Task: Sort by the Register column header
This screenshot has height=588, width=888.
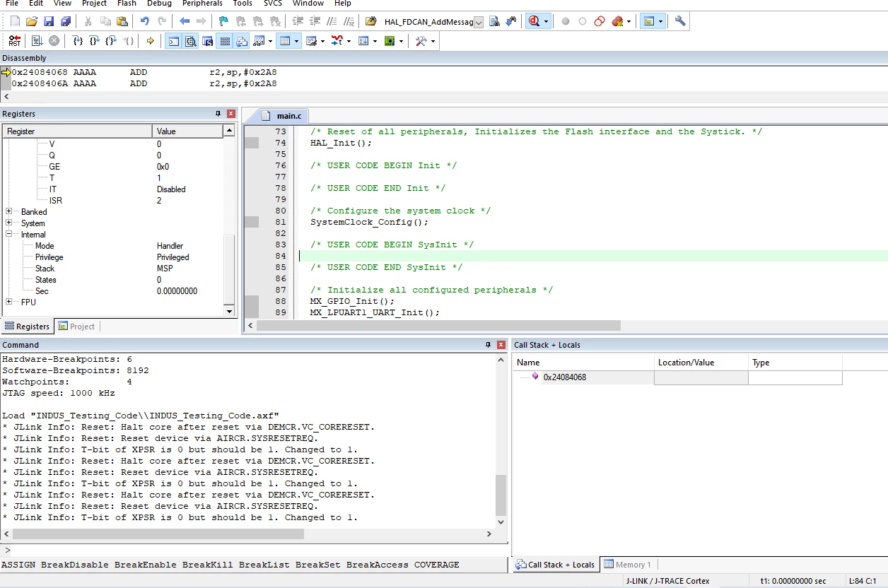Action: point(78,131)
